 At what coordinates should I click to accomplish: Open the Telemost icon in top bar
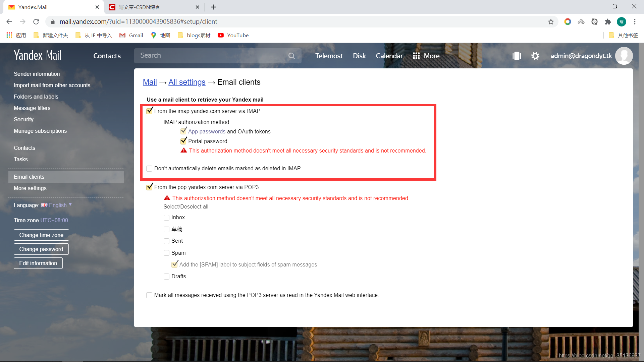click(x=329, y=55)
